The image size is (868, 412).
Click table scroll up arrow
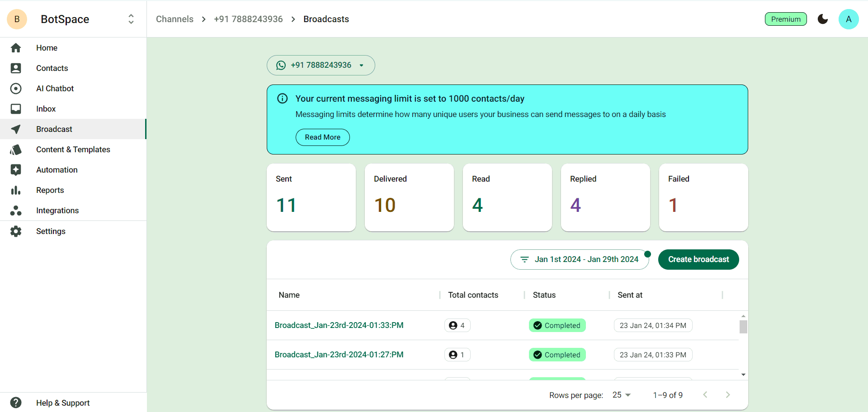743,316
